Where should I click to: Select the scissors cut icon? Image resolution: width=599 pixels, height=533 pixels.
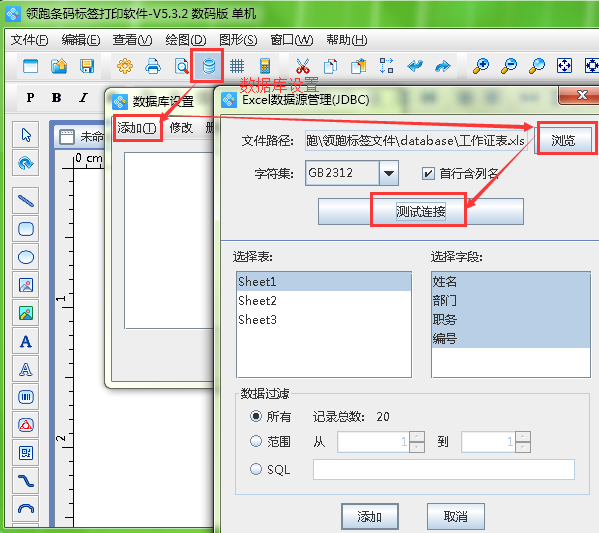[x=303, y=66]
